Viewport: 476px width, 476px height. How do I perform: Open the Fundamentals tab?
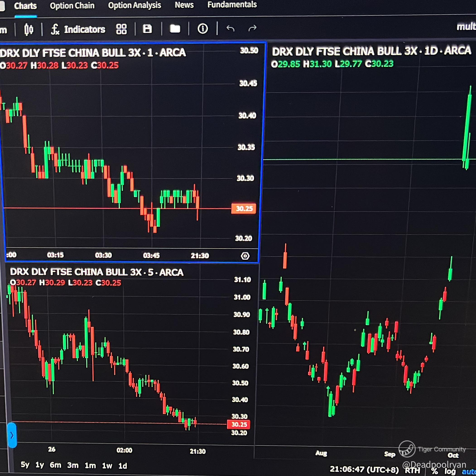pyautogui.click(x=232, y=5)
